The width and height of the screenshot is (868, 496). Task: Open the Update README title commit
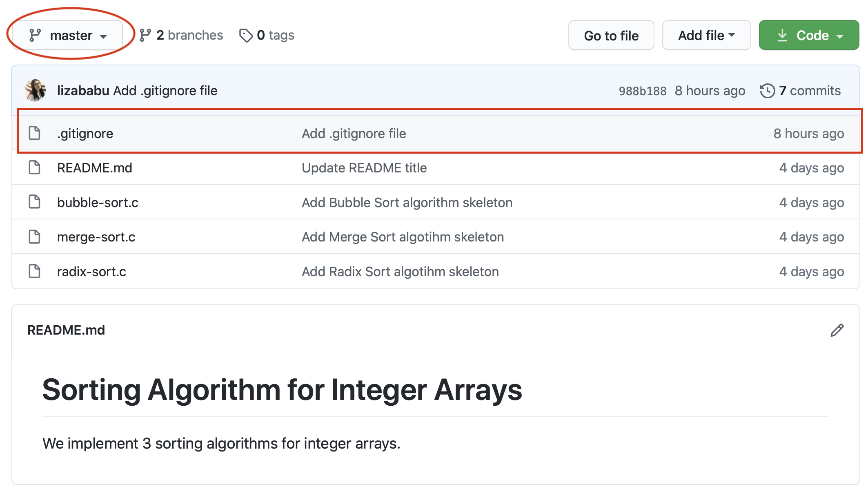pyautogui.click(x=364, y=168)
